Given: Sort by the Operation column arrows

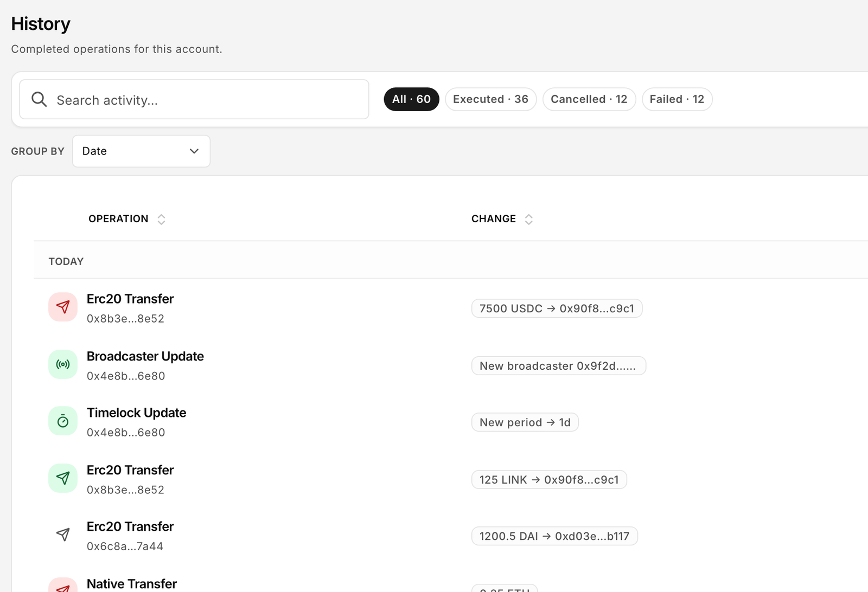Looking at the screenshot, I should click(x=161, y=219).
